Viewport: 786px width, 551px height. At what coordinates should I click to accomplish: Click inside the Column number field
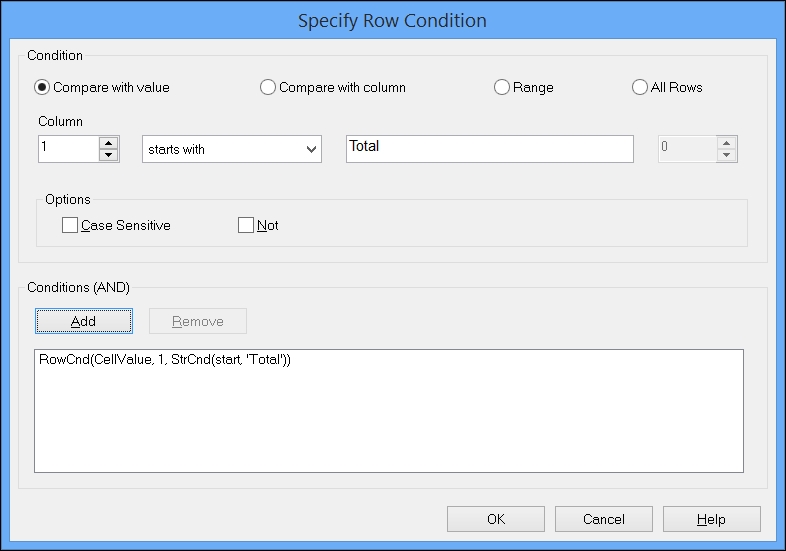pyautogui.click(x=69, y=149)
